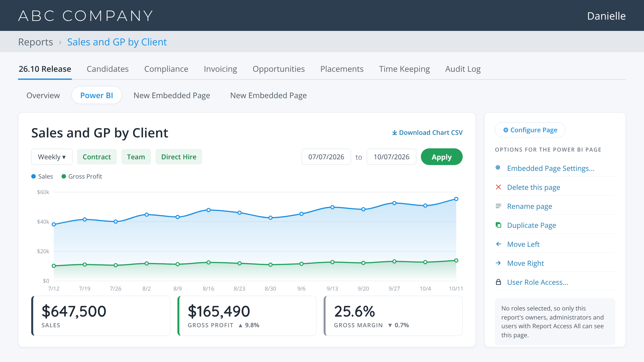Click the 10/11 Sales data point
The image size is (644, 362).
456,199
